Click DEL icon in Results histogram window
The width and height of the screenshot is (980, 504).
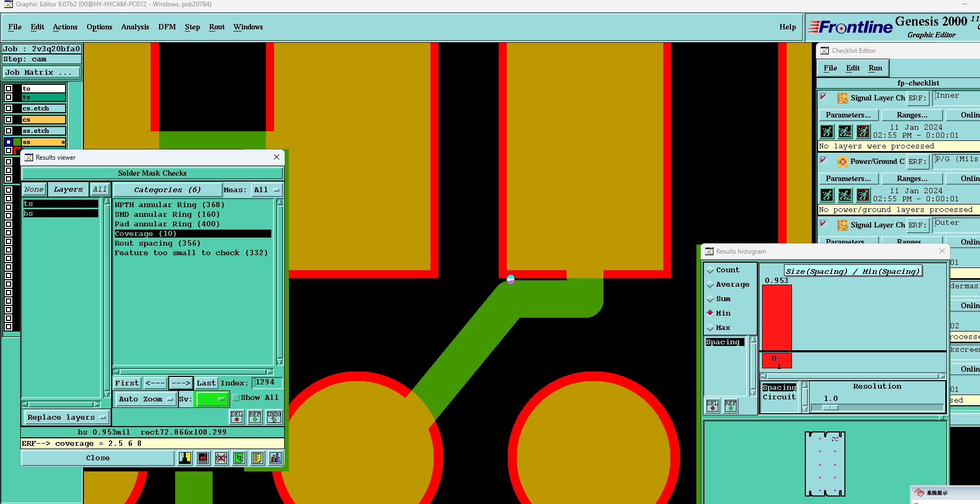pos(712,406)
